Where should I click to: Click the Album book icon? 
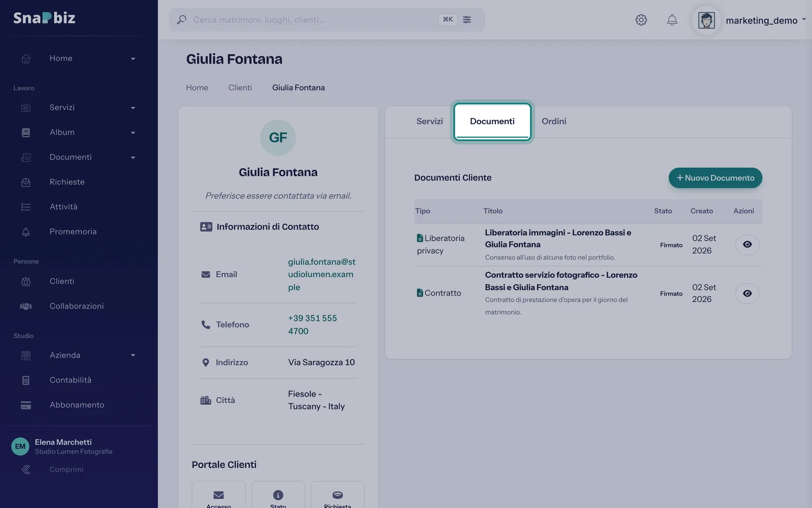pos(26,133)
